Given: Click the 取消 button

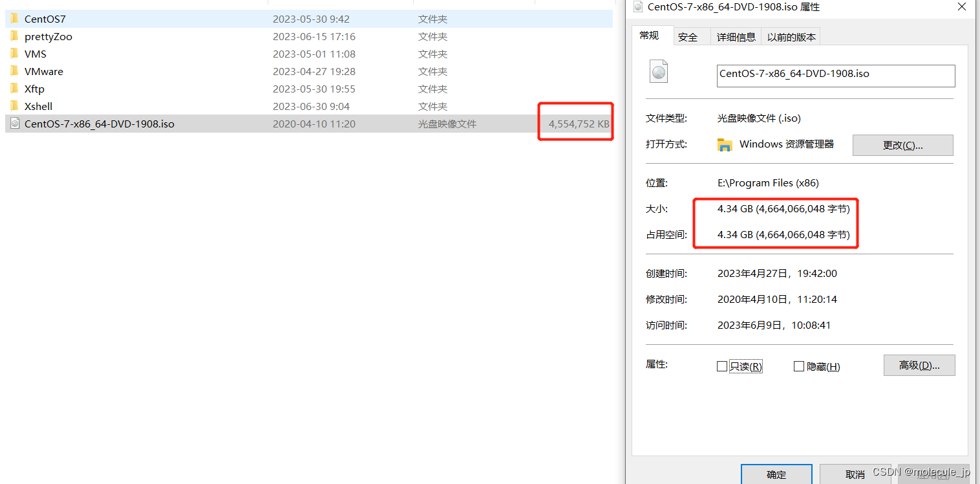Looking at the screenshot, I should pos(855,474).
